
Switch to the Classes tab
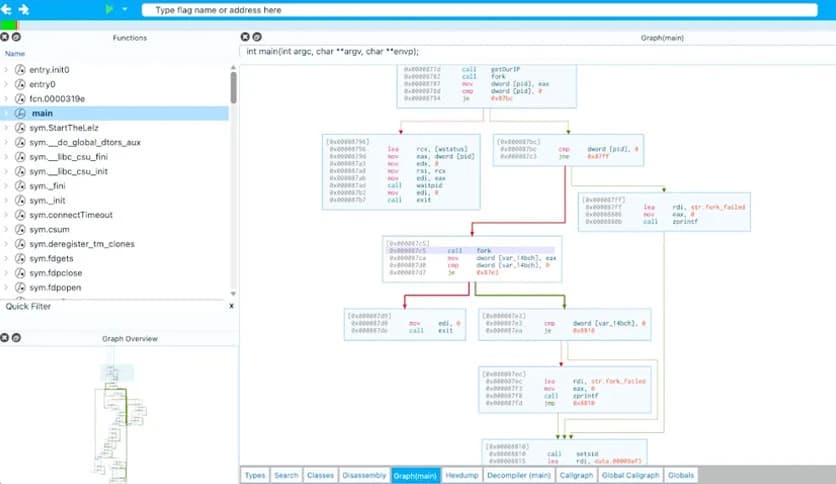(320, 475)
